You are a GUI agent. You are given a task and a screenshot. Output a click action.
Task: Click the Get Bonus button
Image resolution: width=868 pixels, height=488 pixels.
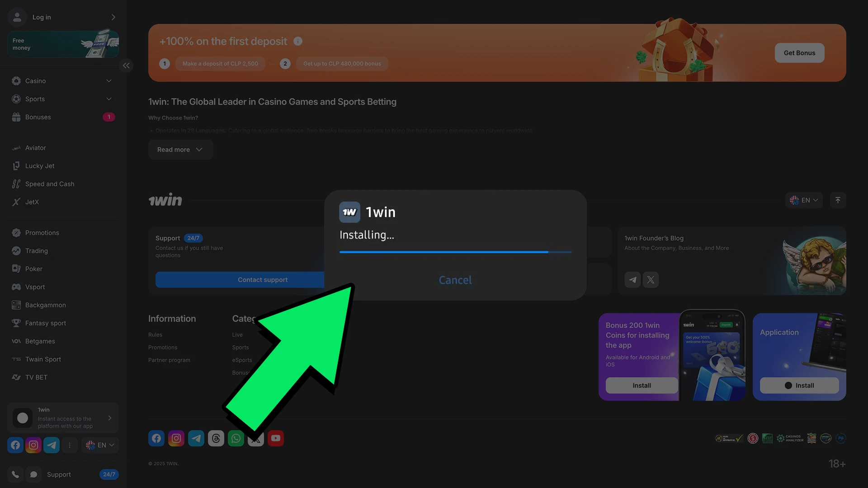[x=799, y=53]
